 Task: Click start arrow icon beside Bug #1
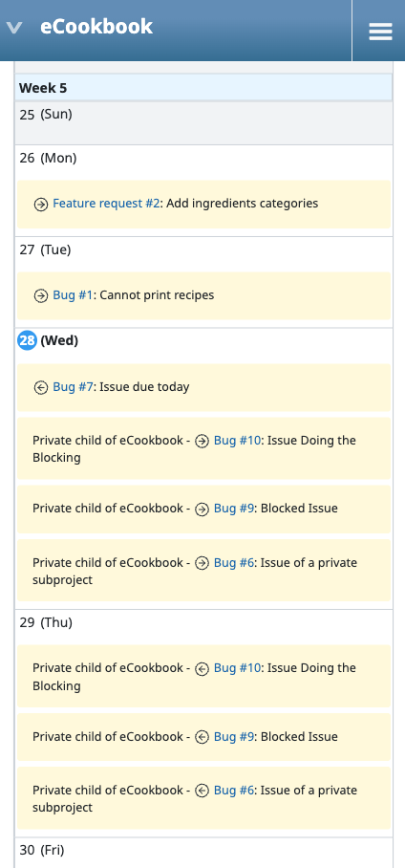41,296
